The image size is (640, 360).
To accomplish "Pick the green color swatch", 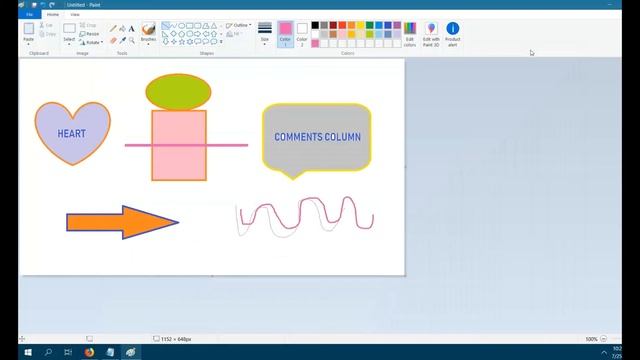I will (x=369, y=25).
